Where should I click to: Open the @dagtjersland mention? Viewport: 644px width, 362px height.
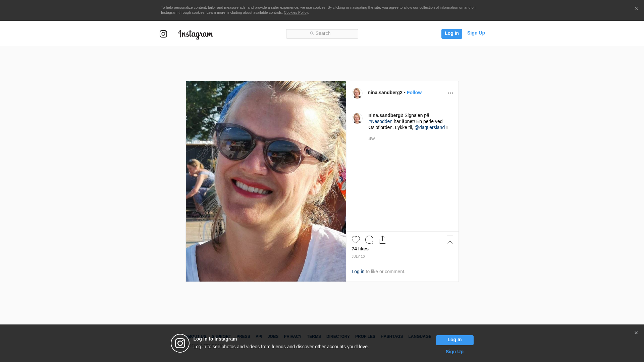click(x=430, y=127)
